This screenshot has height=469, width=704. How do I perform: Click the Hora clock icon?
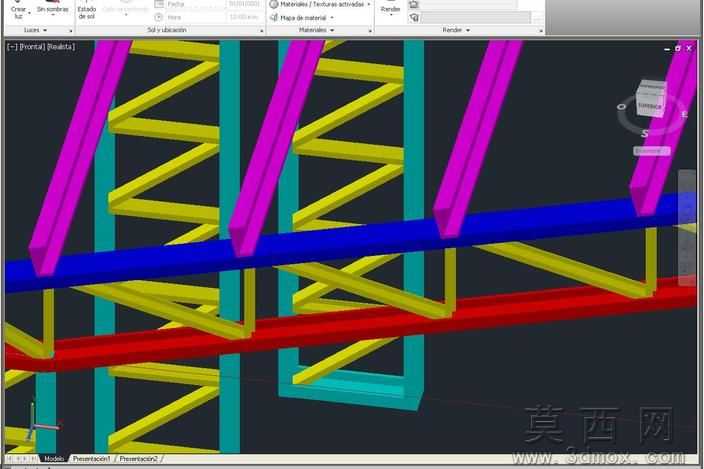(x=158, y=17)
